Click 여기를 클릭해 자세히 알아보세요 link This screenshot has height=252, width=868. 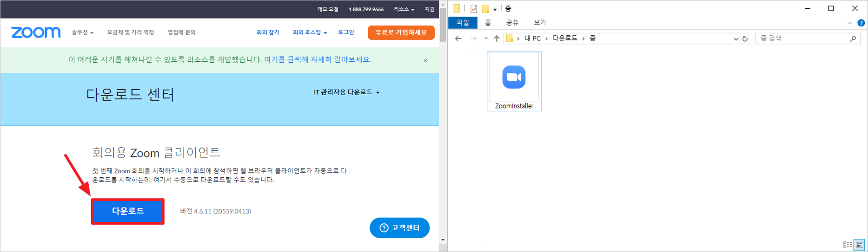pos(318,59)
